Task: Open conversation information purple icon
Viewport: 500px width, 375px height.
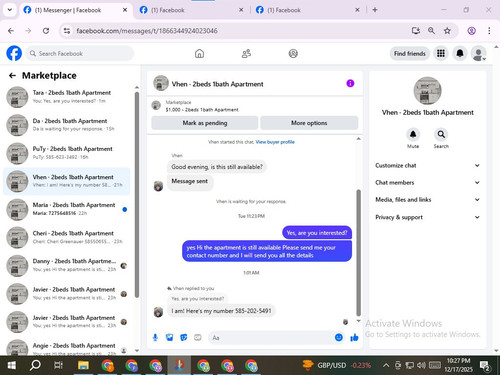Action: pos(350,83)
